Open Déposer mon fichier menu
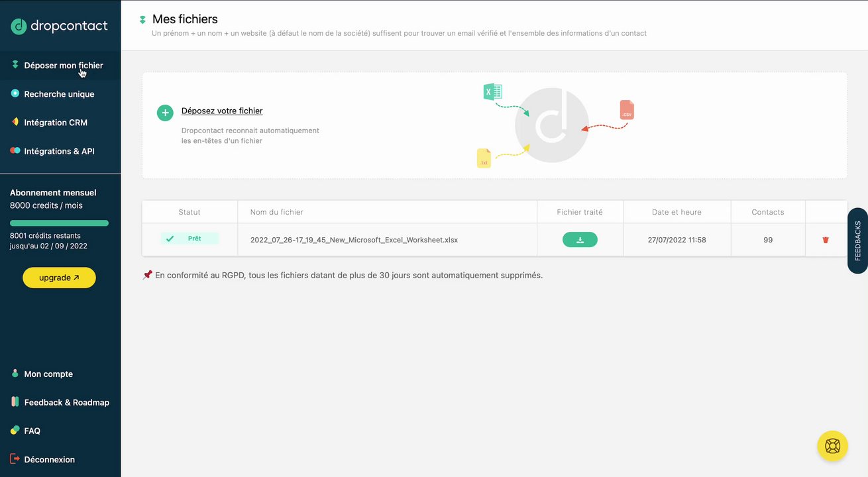This screenshot has width=868, height=477. point(63,66)
